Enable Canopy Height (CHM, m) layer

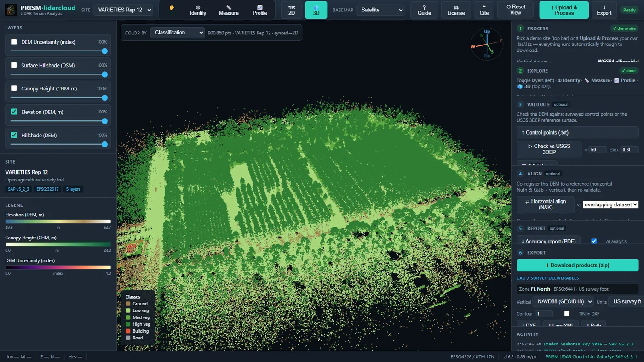14,88
